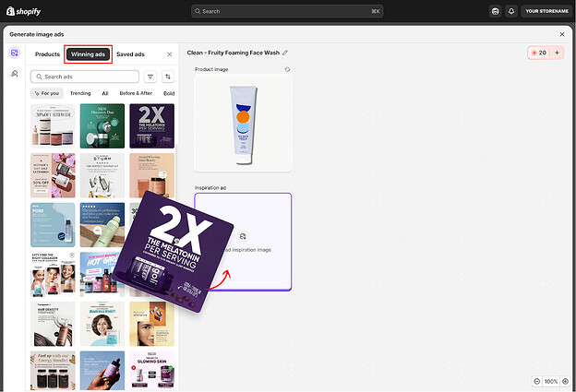Close the ads side panel

tap(169, 54)
